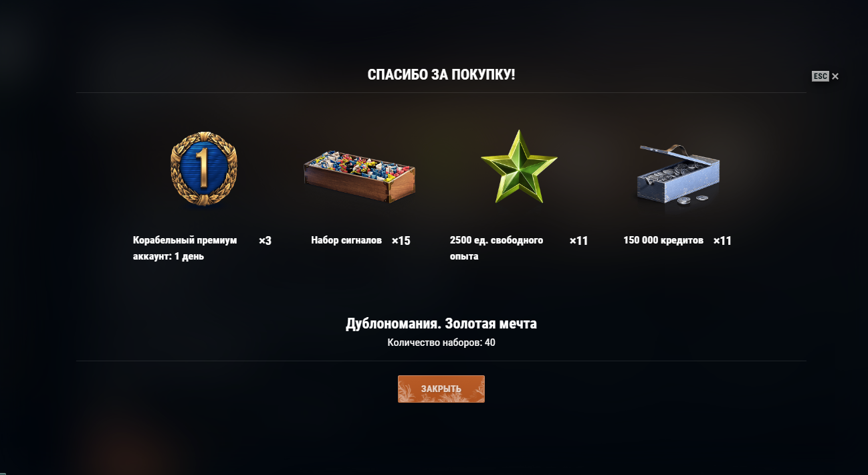Click the ESC key badge
Viewport: 868px width, 475px height.
[x=821, y=76]
